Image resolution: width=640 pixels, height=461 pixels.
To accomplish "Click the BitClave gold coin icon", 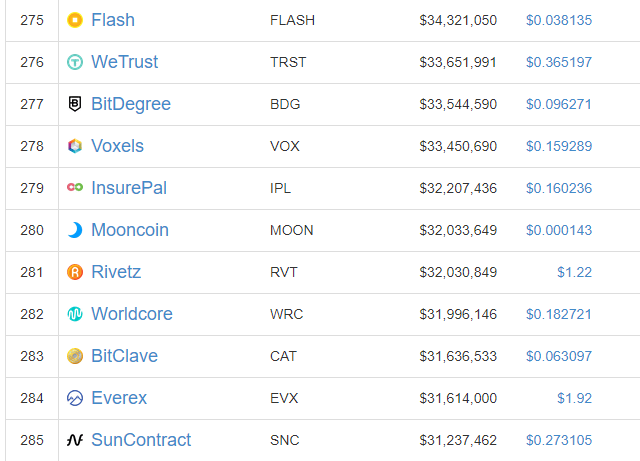I will click(75, 356).
